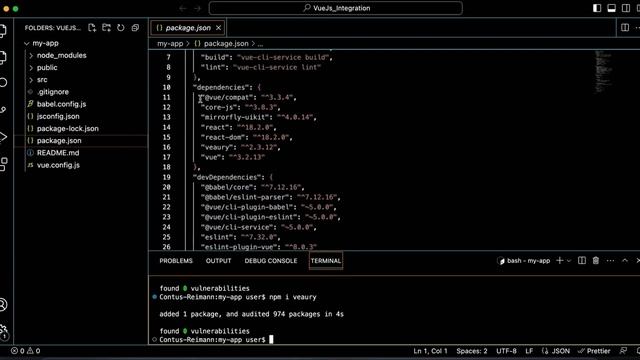Screen dimensions: 640x360
Task: Click the VueJs_Integration search command box
Action: (x=336, y=8)
